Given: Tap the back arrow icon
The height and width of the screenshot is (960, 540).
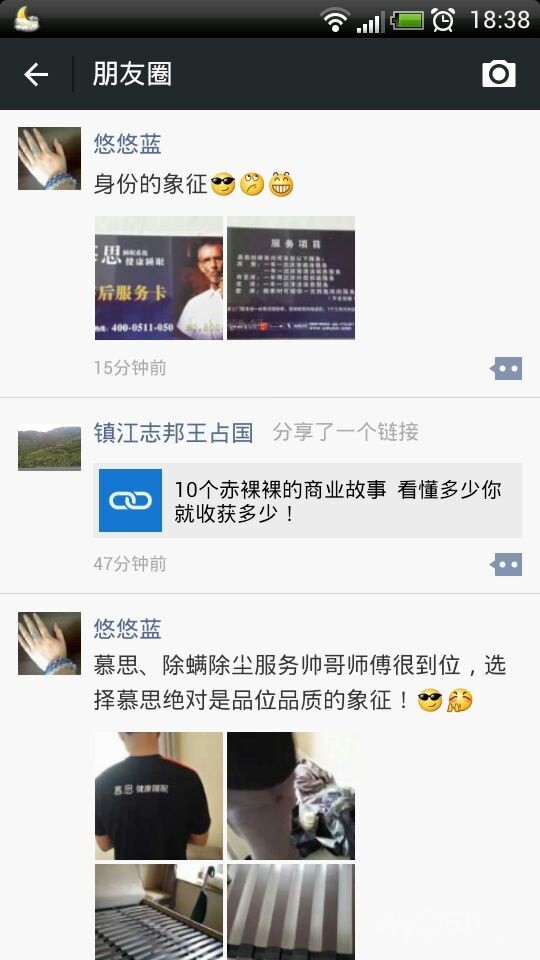Looking at the screenshot, I should [x=36, y=75].
